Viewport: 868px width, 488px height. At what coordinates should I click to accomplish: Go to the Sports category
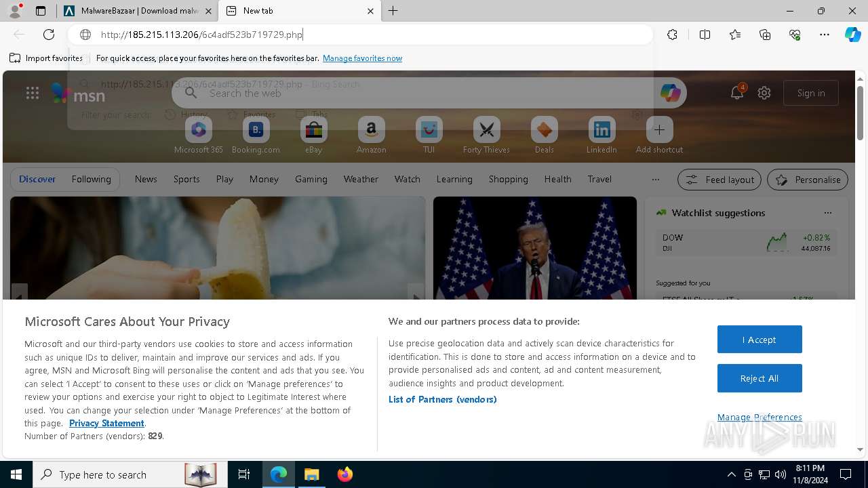pos(186,179)
